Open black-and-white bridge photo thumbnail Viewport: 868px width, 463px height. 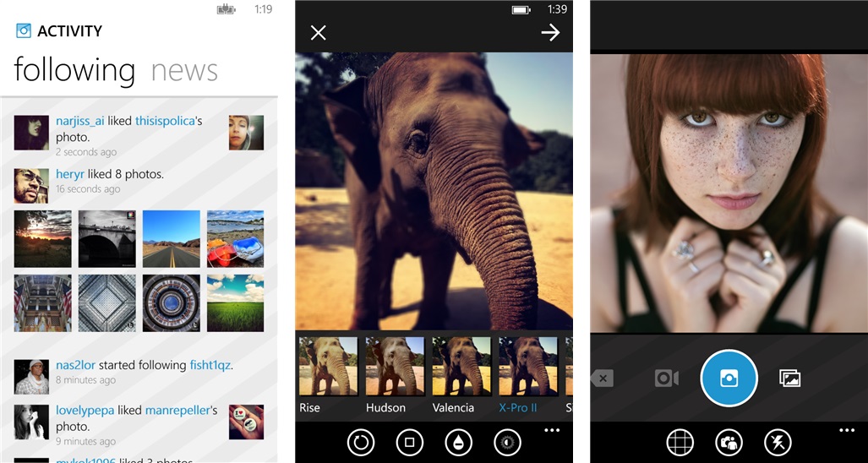pos(106,239)
